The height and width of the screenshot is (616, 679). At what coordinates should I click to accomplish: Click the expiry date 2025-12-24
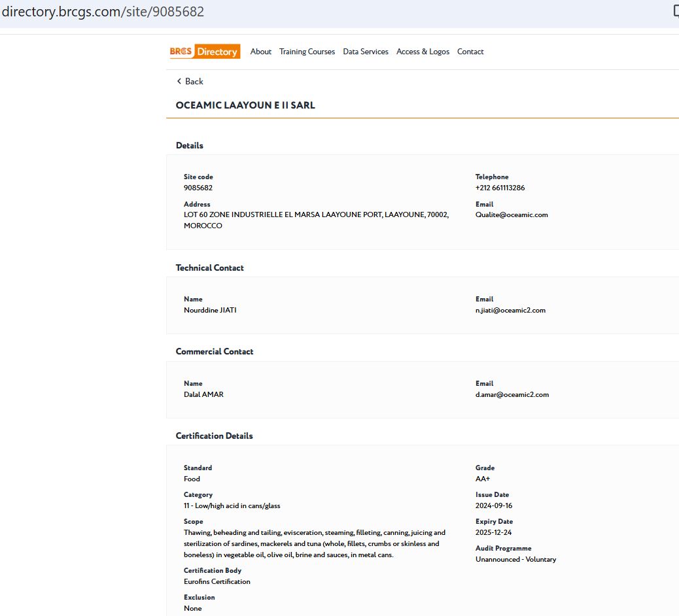pyautogui.click(x=493, y=533)
